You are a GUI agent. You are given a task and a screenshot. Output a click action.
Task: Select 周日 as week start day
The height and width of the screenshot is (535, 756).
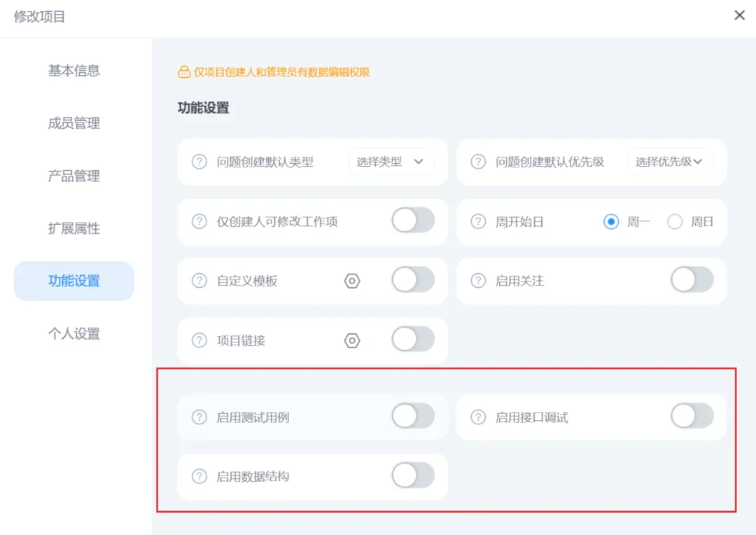pyautogui.click(x=675, y=222)
